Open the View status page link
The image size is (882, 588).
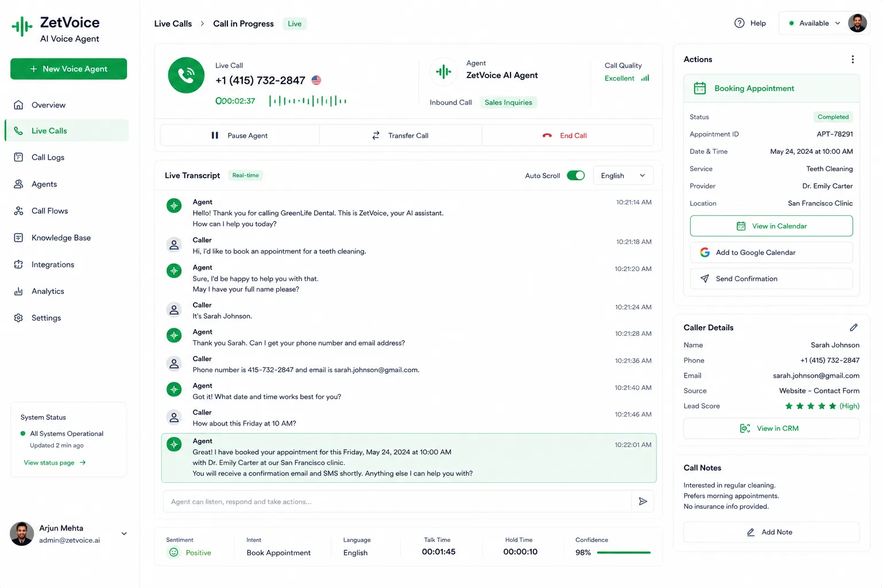(x=55, y=462)
